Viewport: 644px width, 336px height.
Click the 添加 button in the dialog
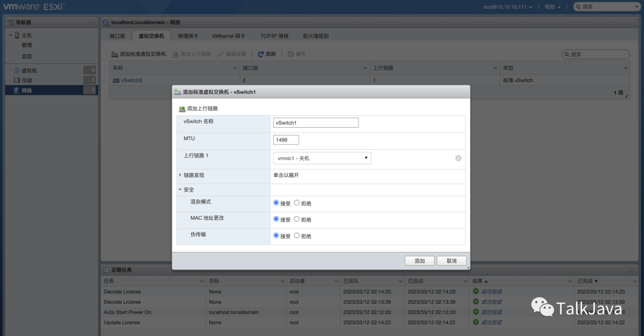[419, 261]
